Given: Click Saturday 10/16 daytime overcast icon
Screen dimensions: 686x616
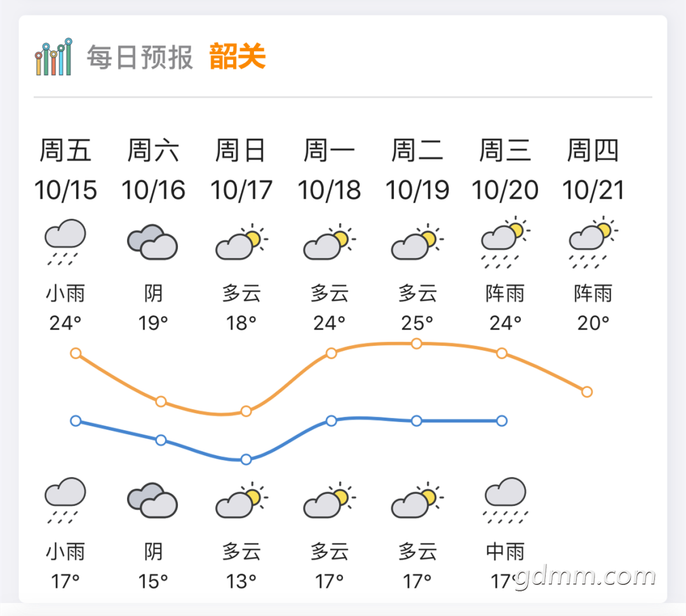Looking at the screenshot, I should (x=152, y=243).
